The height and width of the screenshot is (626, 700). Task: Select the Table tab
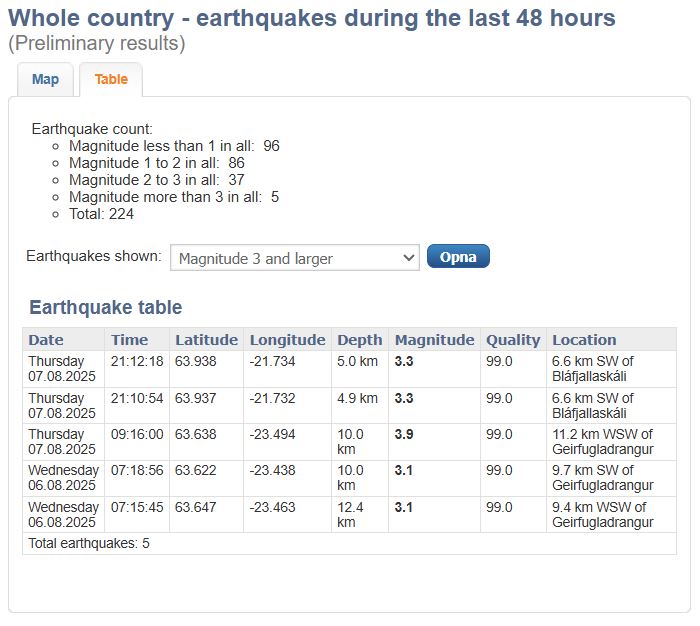coord(111,80)
